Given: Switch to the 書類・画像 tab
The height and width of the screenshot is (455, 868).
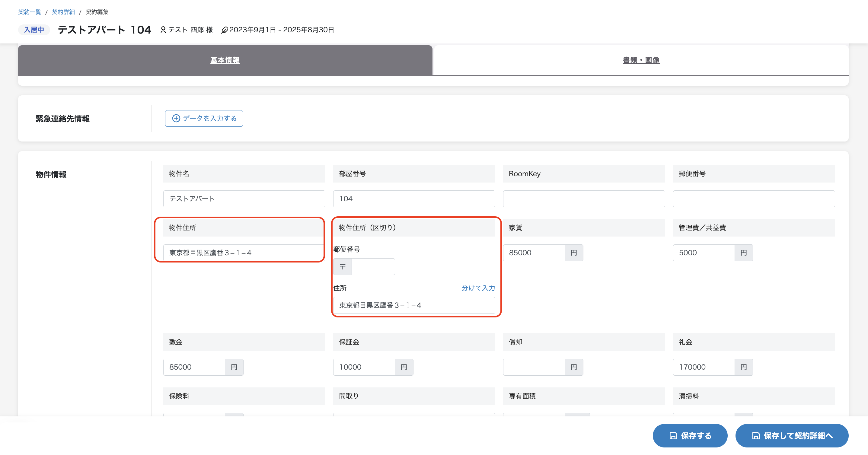Looking at the screenshot, I should point(641,60).
